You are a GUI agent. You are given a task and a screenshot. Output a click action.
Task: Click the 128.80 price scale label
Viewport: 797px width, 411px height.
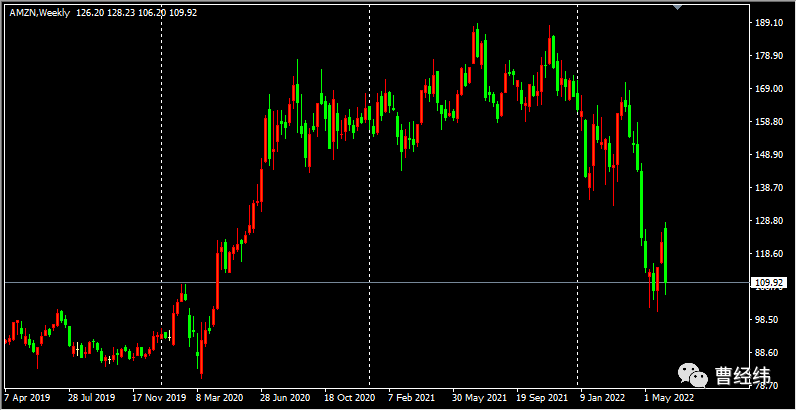click(771, 221)
